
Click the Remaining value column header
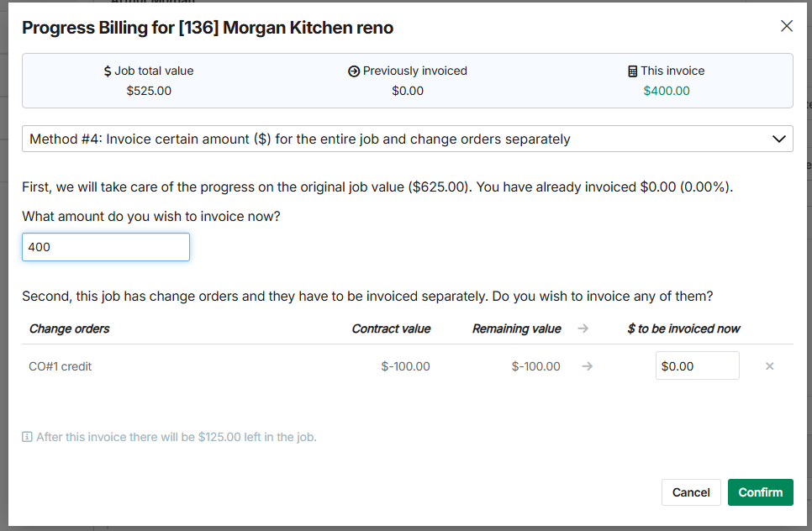pos(516,329)
